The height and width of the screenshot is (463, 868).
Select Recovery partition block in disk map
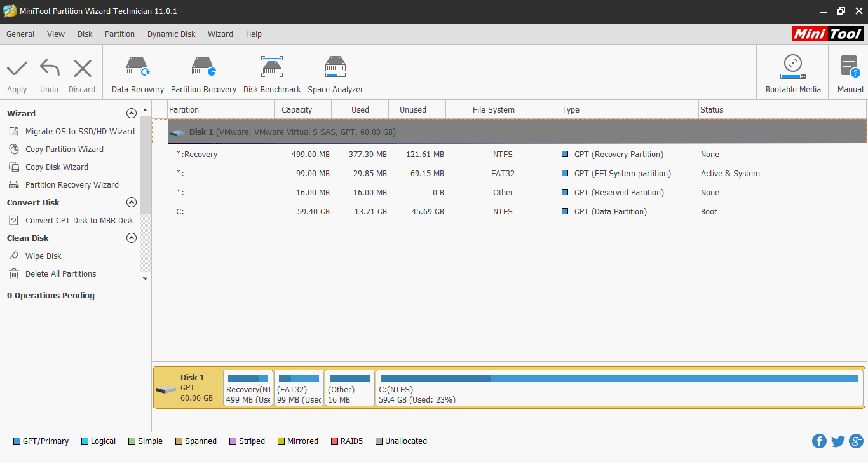coord(248,388)
